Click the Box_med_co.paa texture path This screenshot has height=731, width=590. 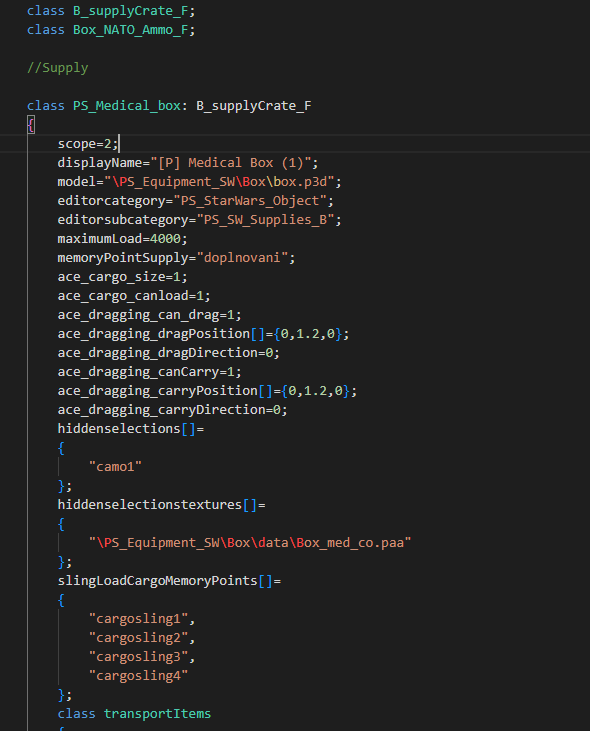point(250,543)
